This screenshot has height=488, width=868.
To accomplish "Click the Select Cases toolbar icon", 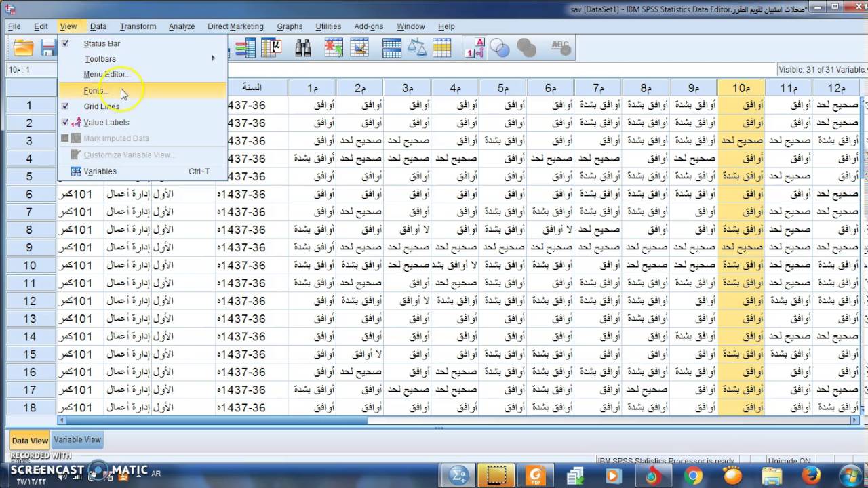I will (x=442, y=47).
